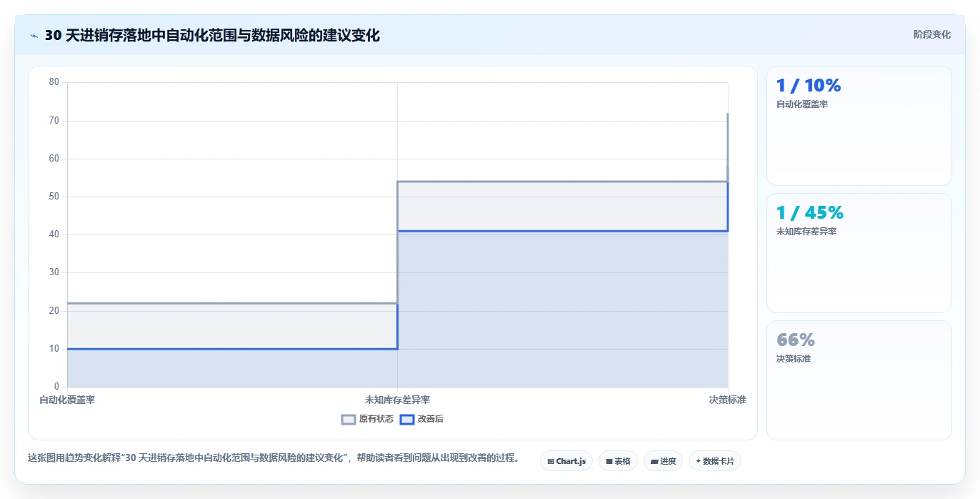The width and height of the screenshot is (980, 499).
Task: Click the y-axis value 80
Action: (x=54, y=82)
